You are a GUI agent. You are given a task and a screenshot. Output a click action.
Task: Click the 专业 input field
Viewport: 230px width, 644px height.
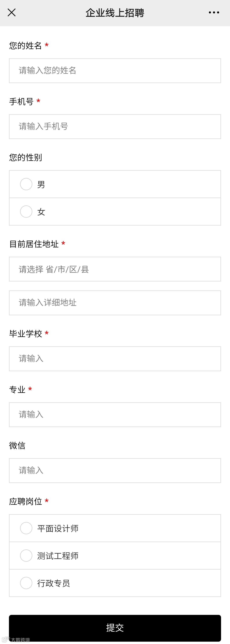click(x=115, y=415)
